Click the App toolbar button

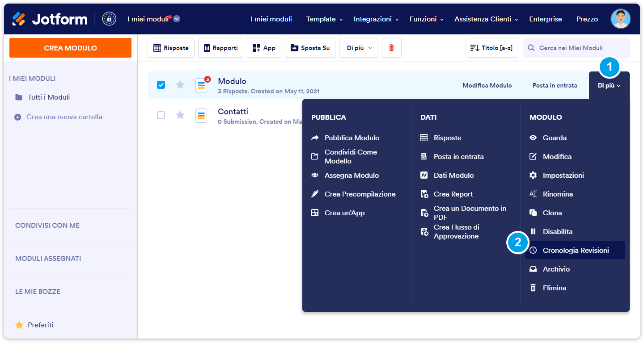tap(264, 48)
